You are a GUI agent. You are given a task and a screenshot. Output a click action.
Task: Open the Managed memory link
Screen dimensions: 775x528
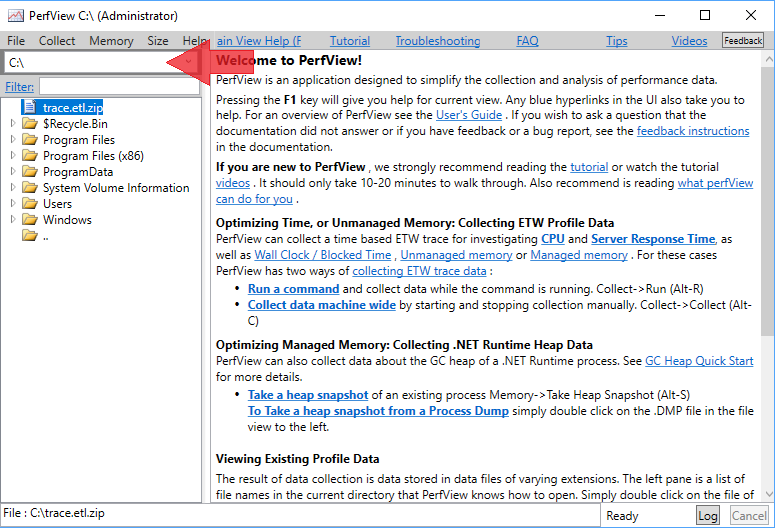[579, 255]
